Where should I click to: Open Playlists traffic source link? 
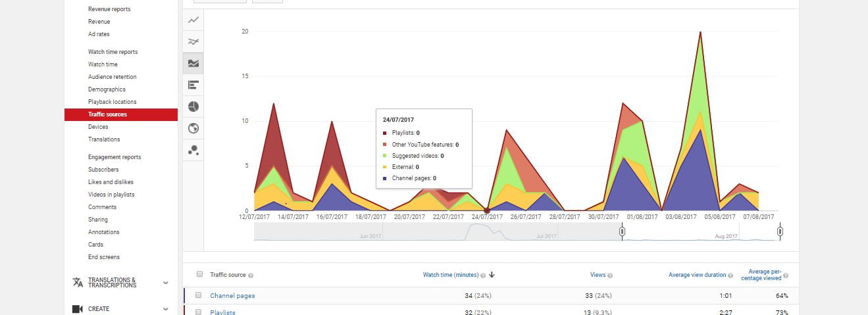[x=222, y=312]
